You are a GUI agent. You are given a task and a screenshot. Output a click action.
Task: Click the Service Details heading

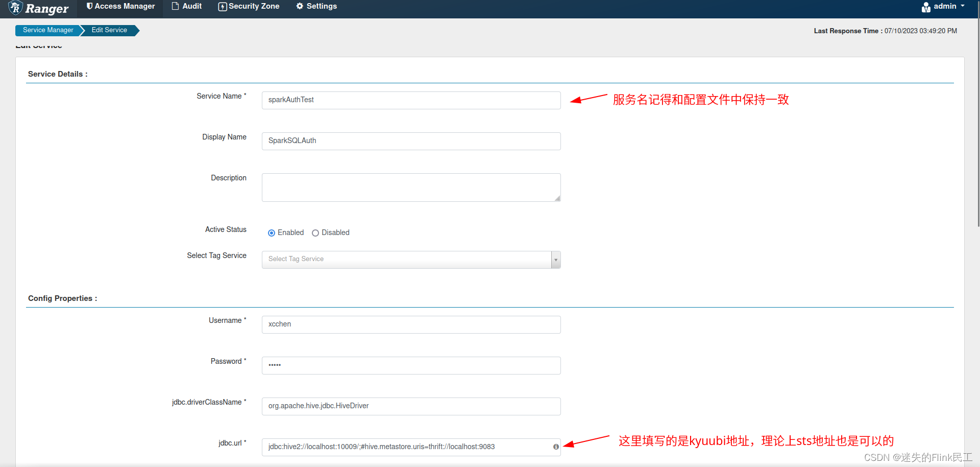[x=58, y=74]
